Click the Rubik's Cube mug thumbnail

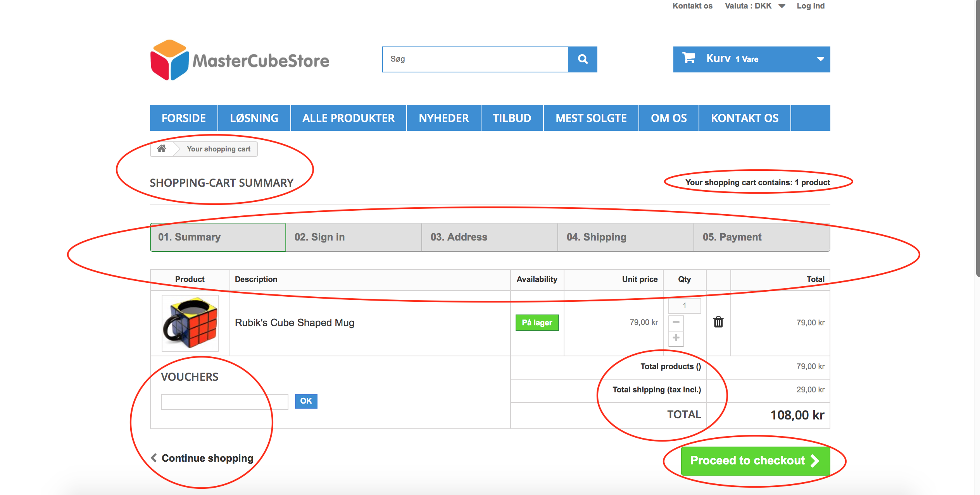point(190,323)
